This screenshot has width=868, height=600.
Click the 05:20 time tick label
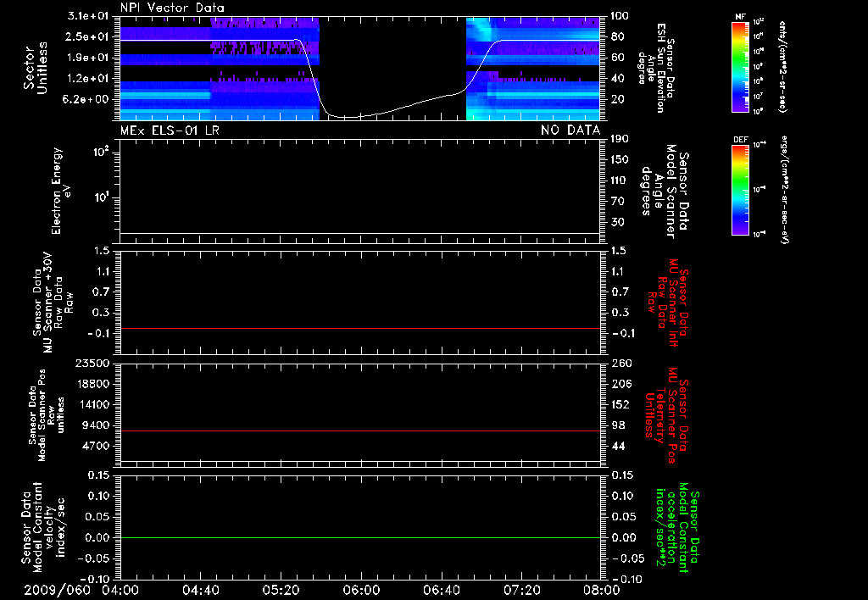(281, 590)
